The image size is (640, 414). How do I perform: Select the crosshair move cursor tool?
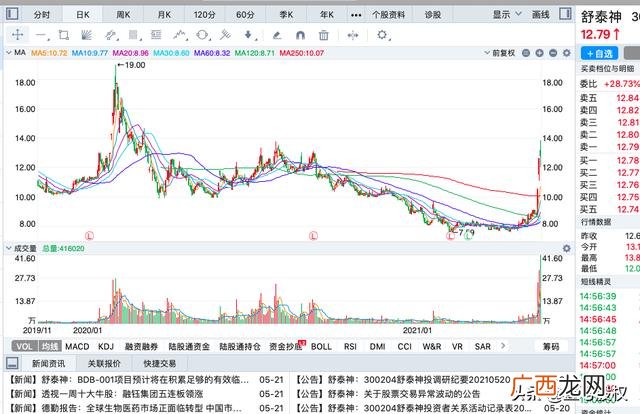coord(18,35)
